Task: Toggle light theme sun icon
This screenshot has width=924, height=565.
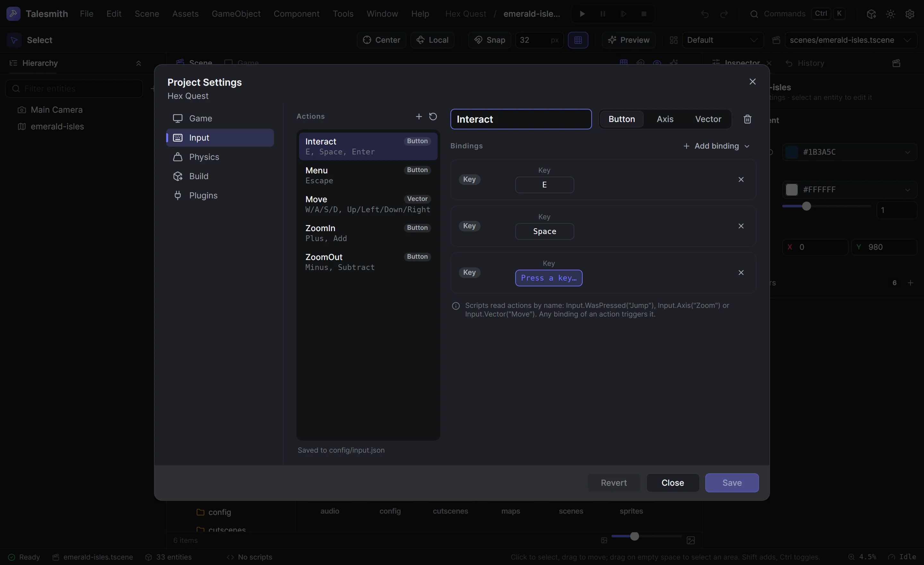Action: click(891, 14)
